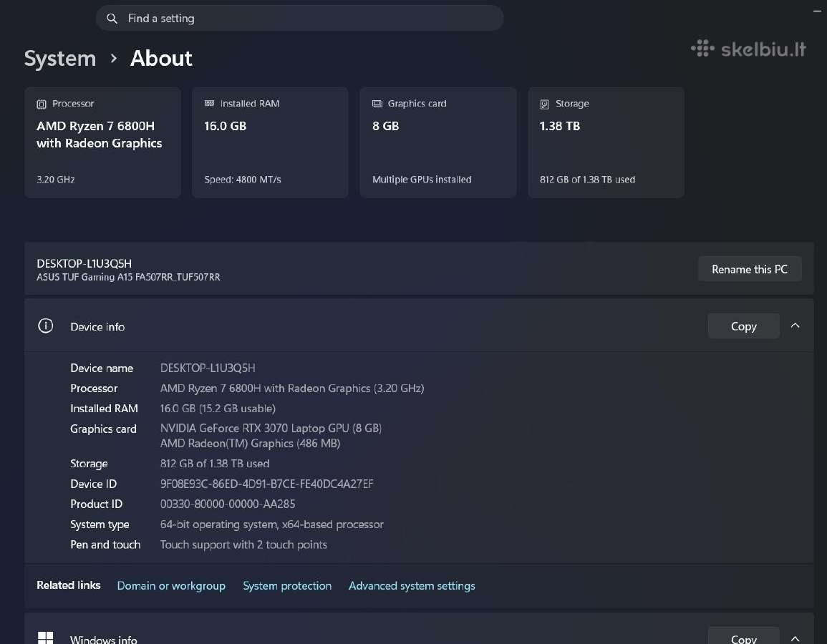
Task: Minimize the Settings window
Action: (816, 9)
